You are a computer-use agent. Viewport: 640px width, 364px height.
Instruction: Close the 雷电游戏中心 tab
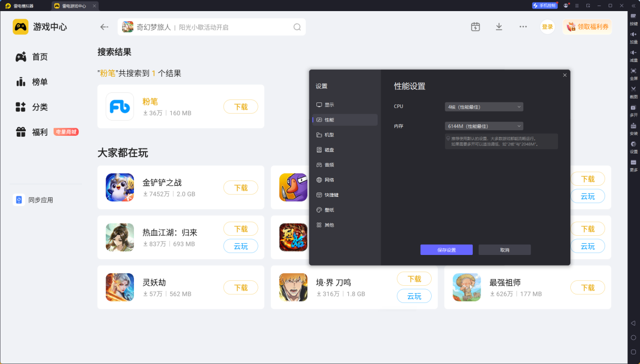(x=94, y=6)
